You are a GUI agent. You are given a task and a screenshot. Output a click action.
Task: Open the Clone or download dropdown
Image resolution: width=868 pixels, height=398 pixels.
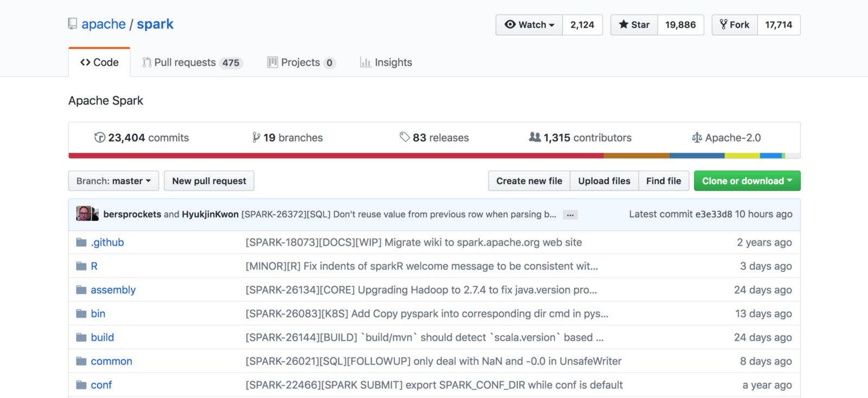tap(747, 181)
